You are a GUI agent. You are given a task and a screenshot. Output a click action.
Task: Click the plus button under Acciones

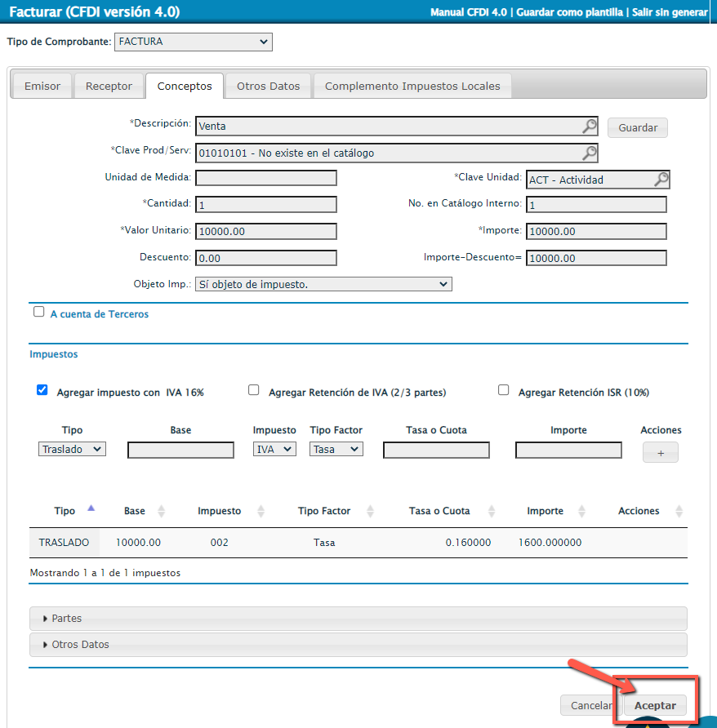[x=660, y=452]
